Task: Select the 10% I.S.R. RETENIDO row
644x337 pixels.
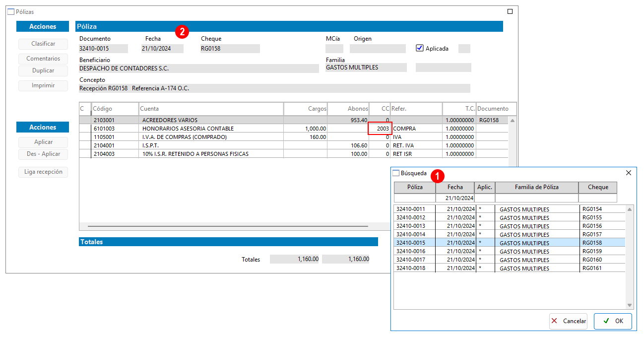Action: point(294,154)
